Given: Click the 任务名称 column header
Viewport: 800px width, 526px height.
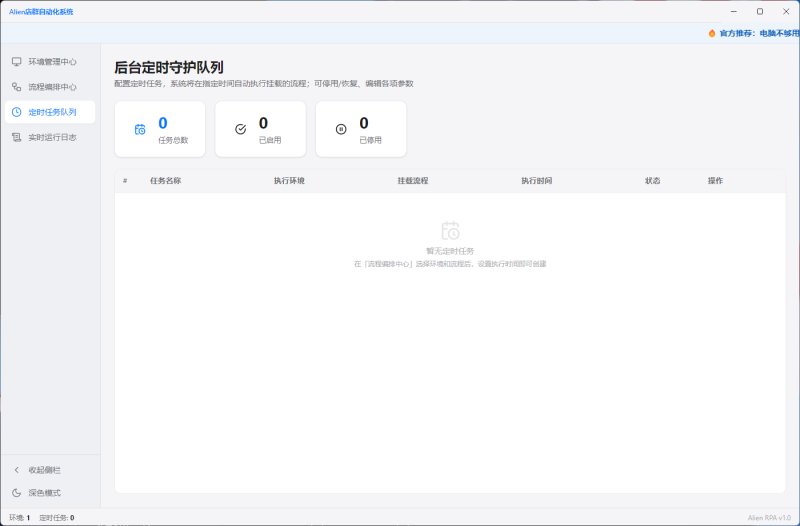Looking at the screenshot, I should 165,181.
